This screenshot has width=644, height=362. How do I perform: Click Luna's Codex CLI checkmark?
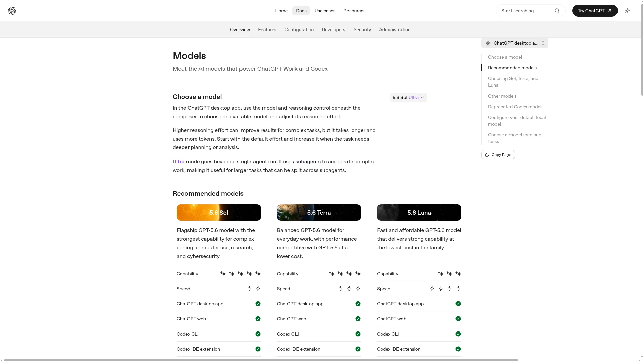click(x=458, y=334)
